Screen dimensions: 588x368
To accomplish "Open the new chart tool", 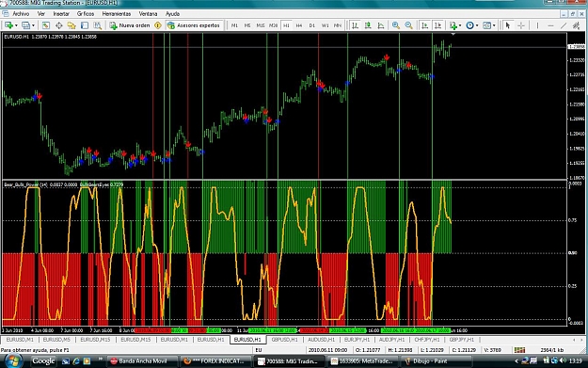I will [x=8, y=25].
